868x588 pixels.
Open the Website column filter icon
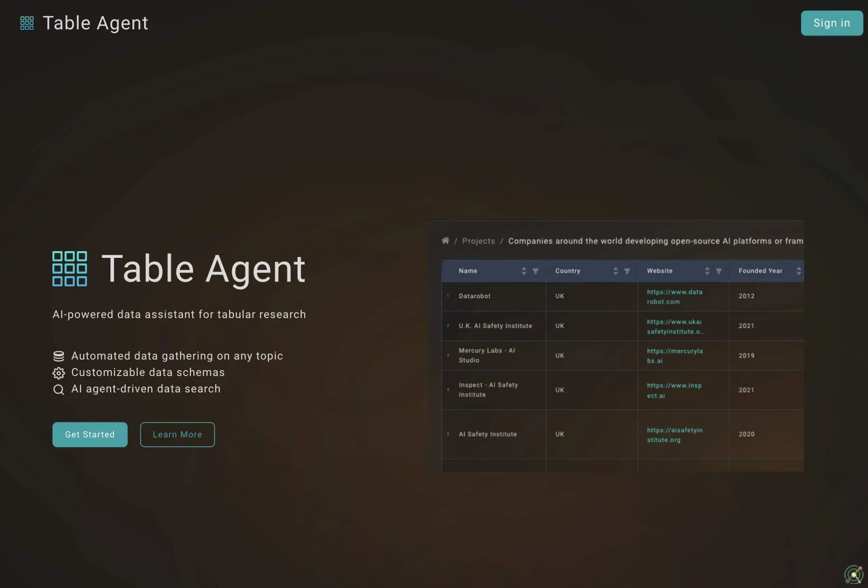coord(719,271)
